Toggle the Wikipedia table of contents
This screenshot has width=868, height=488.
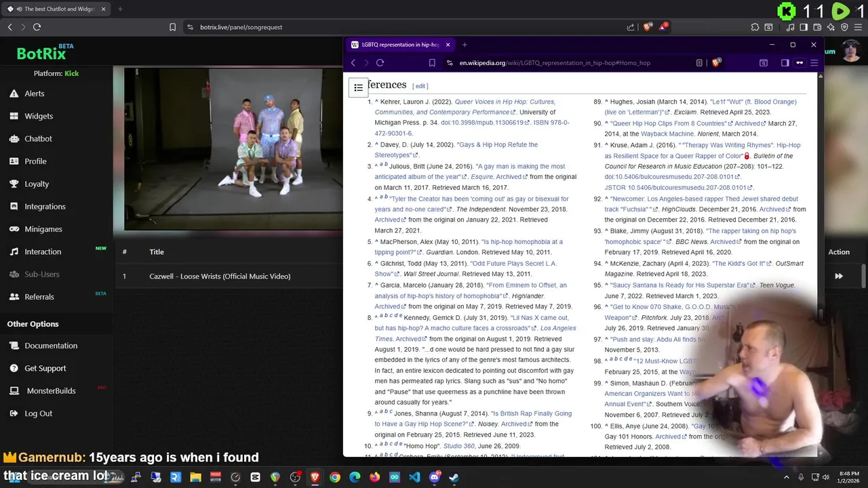[358, 87]
